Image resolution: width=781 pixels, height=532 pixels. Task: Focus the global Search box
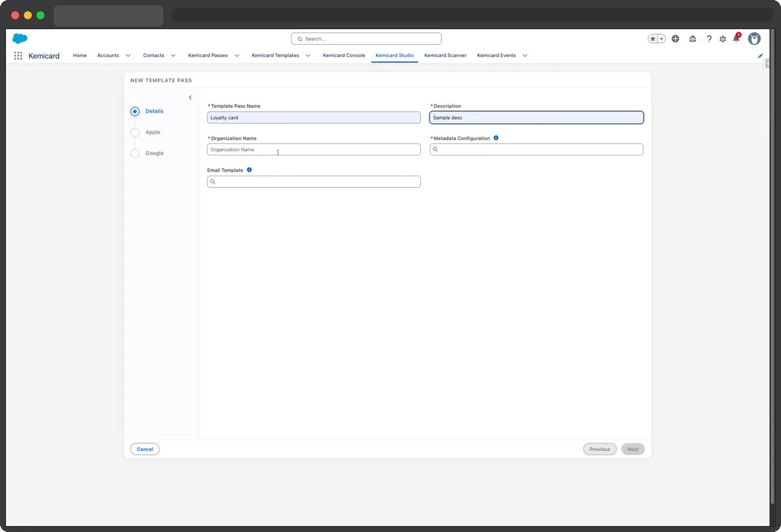[x=366, y=39]
